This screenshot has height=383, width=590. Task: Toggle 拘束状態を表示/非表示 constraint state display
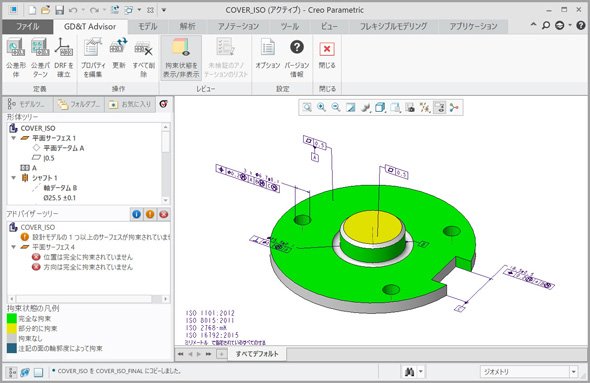click(x=181, y=58)
